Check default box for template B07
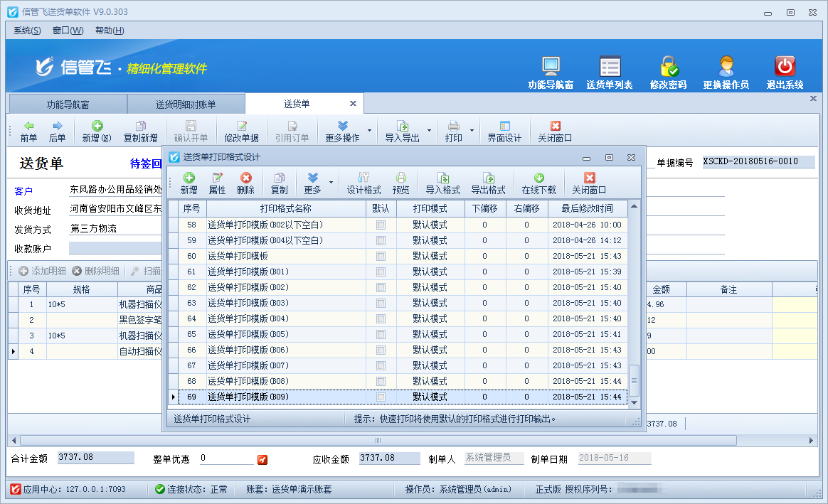The width and height of the screenshot is (828, 504). coord(381,365)
